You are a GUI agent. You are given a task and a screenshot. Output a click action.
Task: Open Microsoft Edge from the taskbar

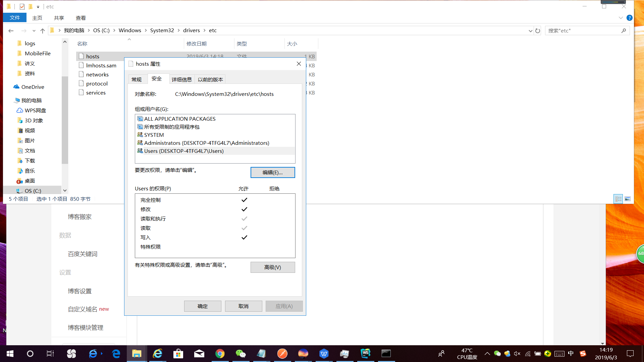click(x=116, y=353)
